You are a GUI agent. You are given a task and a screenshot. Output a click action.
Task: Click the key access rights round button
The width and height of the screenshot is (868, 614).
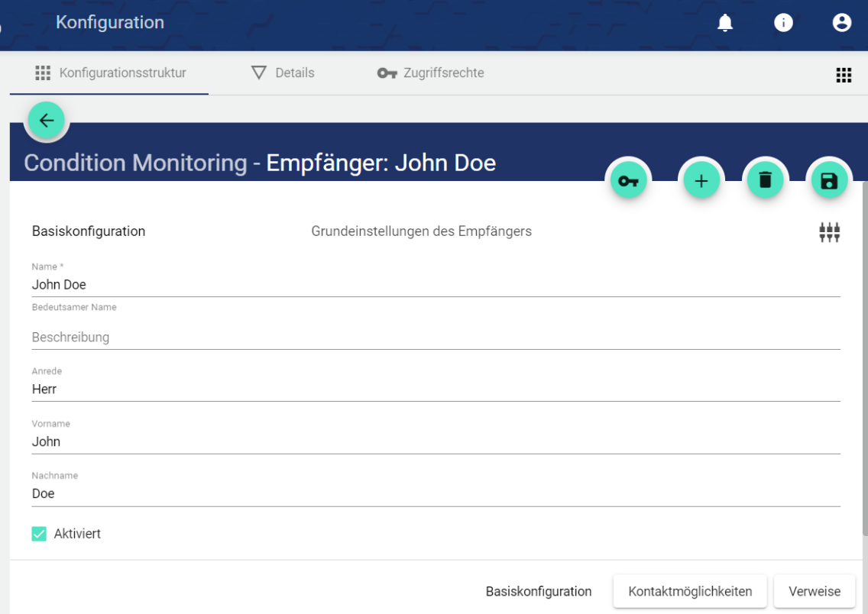628,181
